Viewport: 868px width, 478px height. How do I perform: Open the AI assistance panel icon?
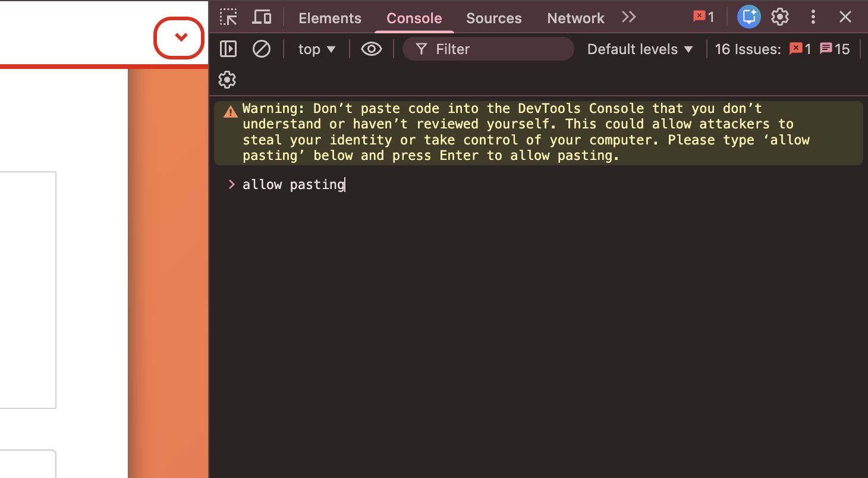click(749, 17)
